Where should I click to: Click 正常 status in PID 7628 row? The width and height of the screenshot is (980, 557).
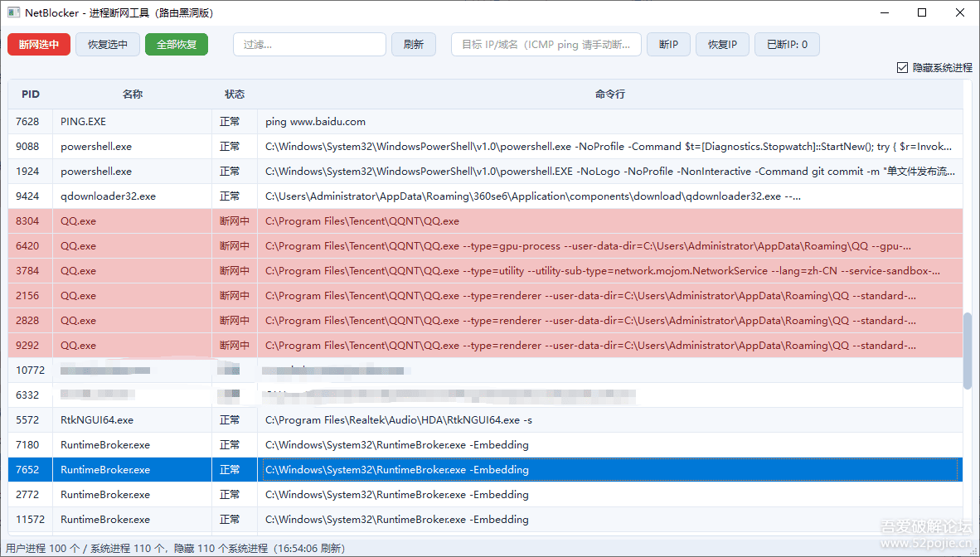click(x=230, y=122)
